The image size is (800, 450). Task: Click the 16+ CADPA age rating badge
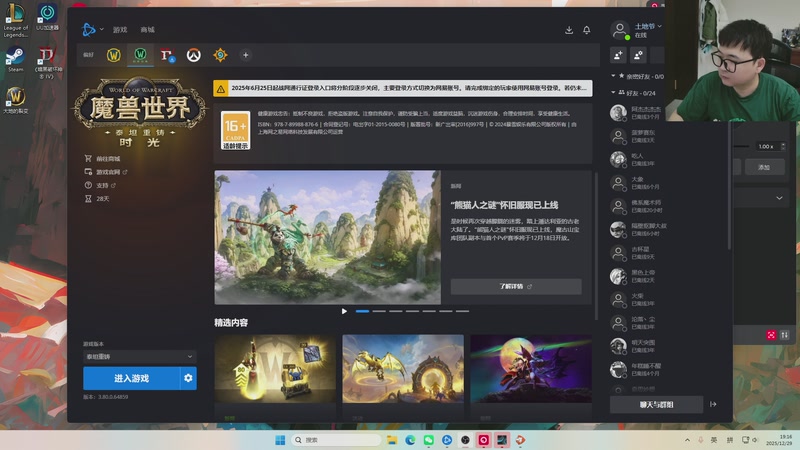tap(235, 130)
